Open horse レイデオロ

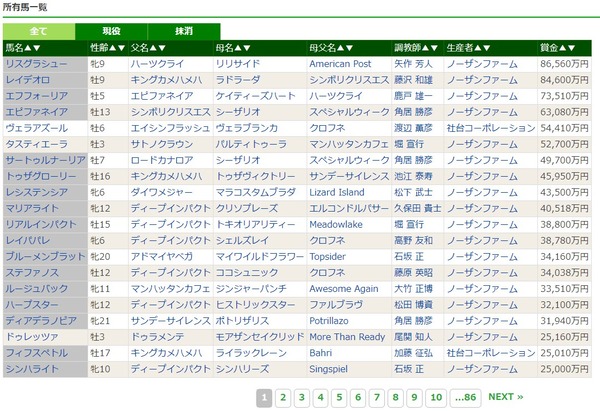28,80
